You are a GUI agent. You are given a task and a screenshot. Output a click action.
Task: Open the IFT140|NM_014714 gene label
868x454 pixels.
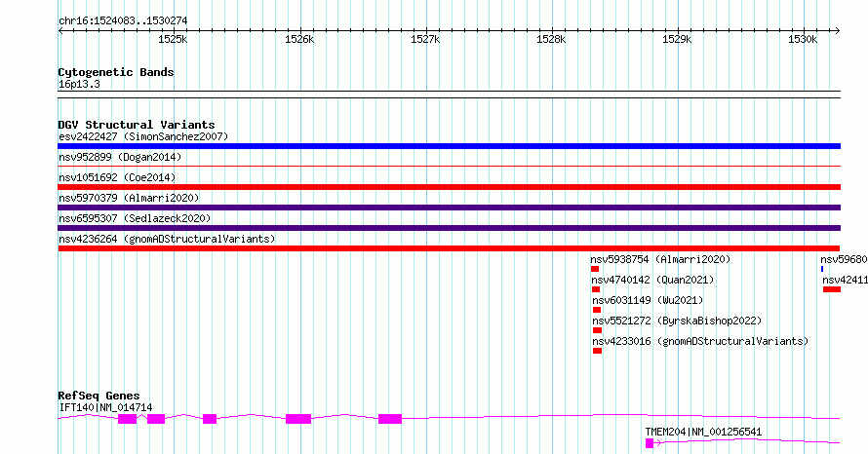coord(105,407)
